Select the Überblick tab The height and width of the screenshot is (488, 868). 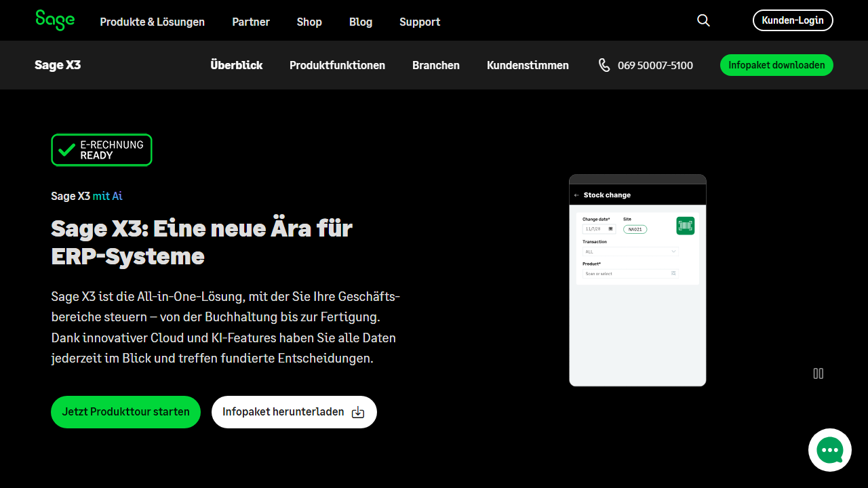click(x=237, y=65)
